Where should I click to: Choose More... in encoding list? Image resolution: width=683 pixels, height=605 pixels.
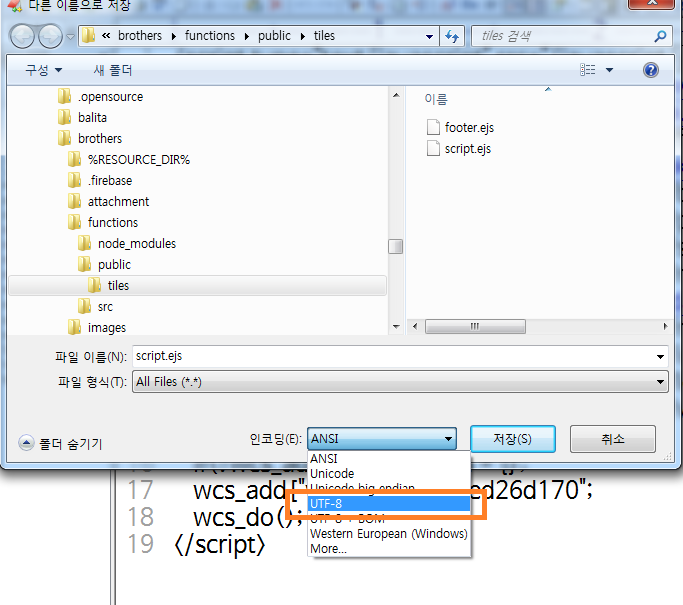389,549
